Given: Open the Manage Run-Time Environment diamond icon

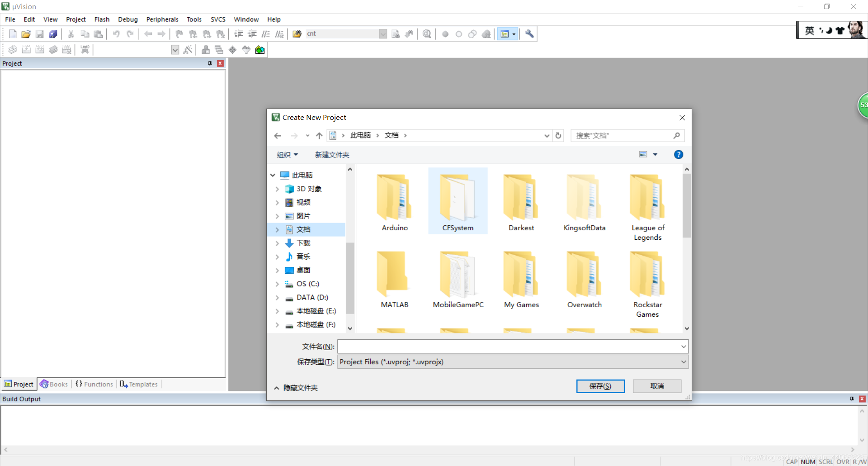Looking at the screenshot, I should coord(233,50).
